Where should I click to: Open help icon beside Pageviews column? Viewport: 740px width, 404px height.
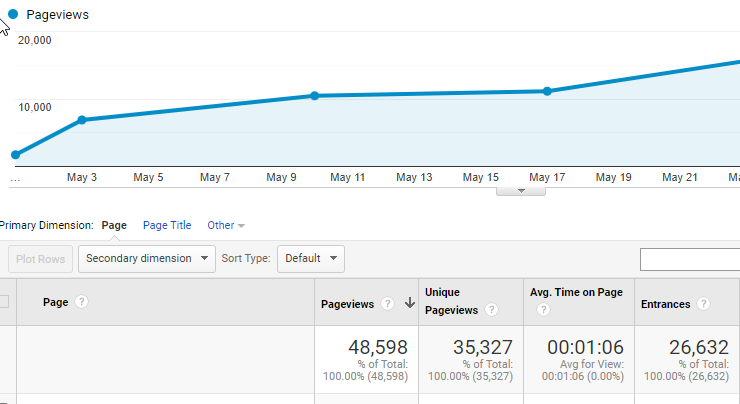coord(387,304)
